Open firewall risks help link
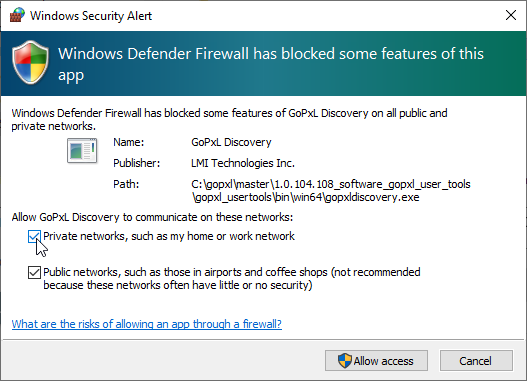Image resolution: width=527 pixels, height=381 pixels. tap(147, 324)
